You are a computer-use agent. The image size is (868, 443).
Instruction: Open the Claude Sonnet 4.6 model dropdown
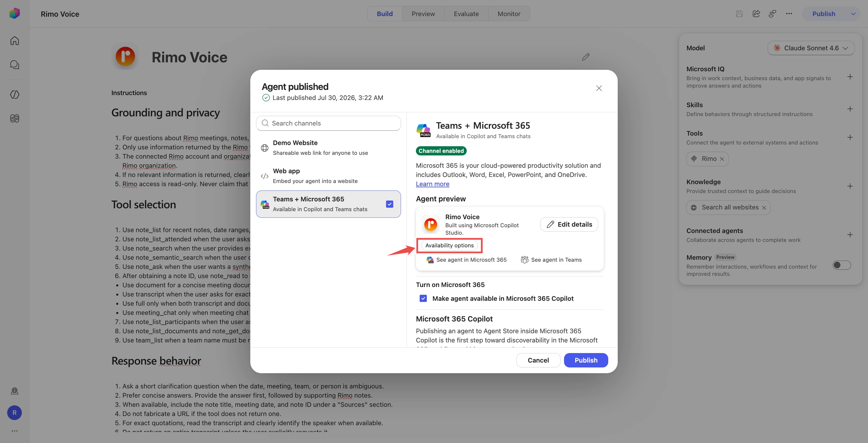[x=811, y=48]
